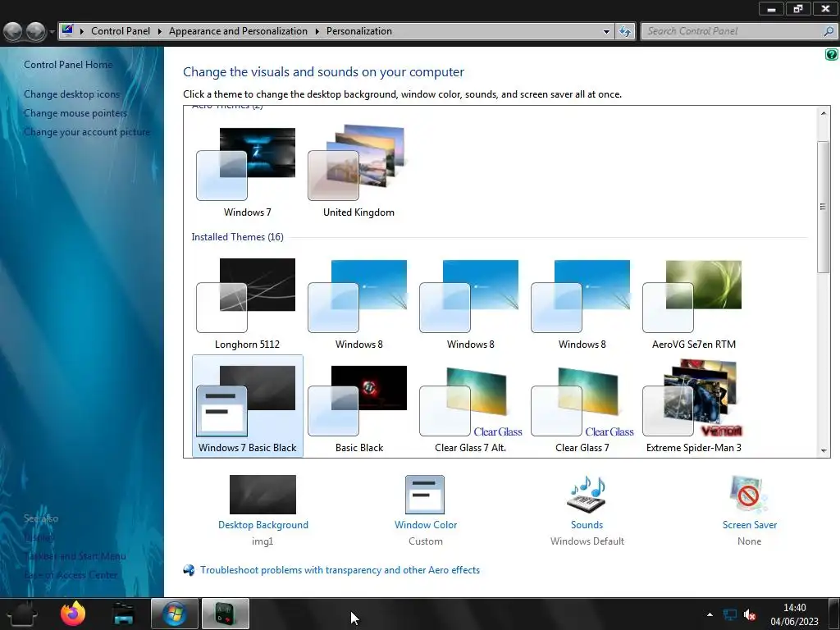This screenshot has height=630, width=840.
Task: Click the "Windows Default" sounds text
Action: 587,541
